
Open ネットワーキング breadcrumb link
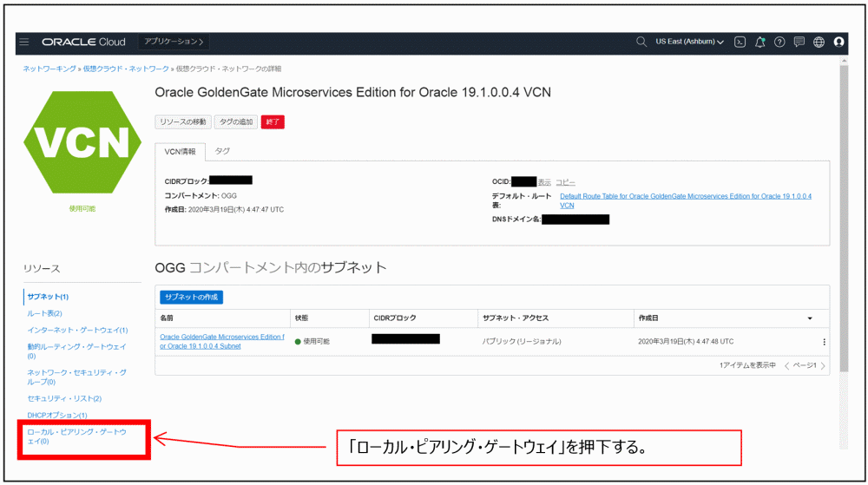pyautogui.click(x=49, y=69)
